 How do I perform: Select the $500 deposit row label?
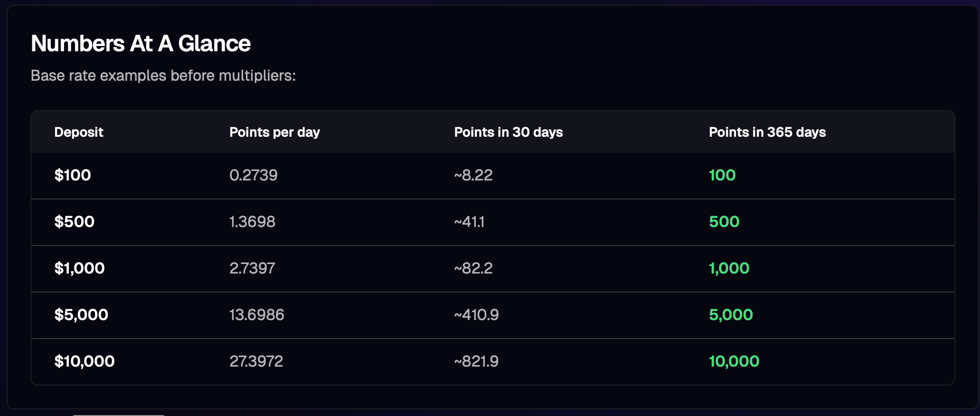[75, 222]
